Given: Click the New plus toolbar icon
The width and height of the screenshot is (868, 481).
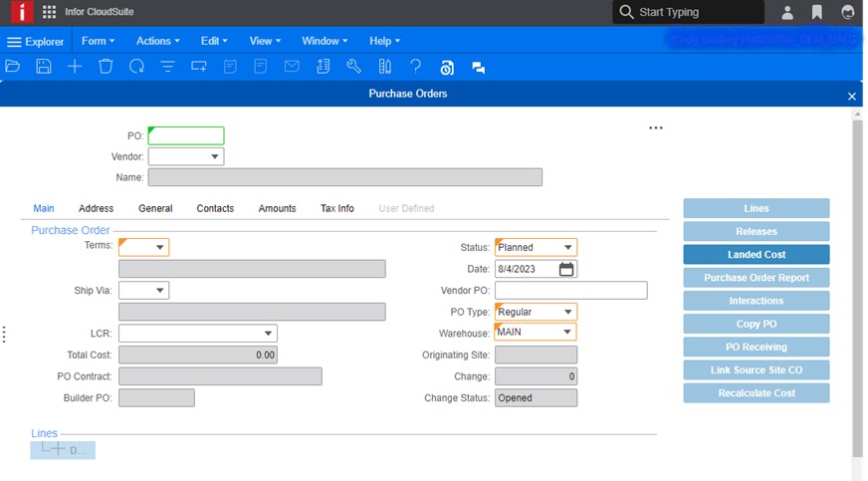Looking at the screenshot, I should pos(75,67).
